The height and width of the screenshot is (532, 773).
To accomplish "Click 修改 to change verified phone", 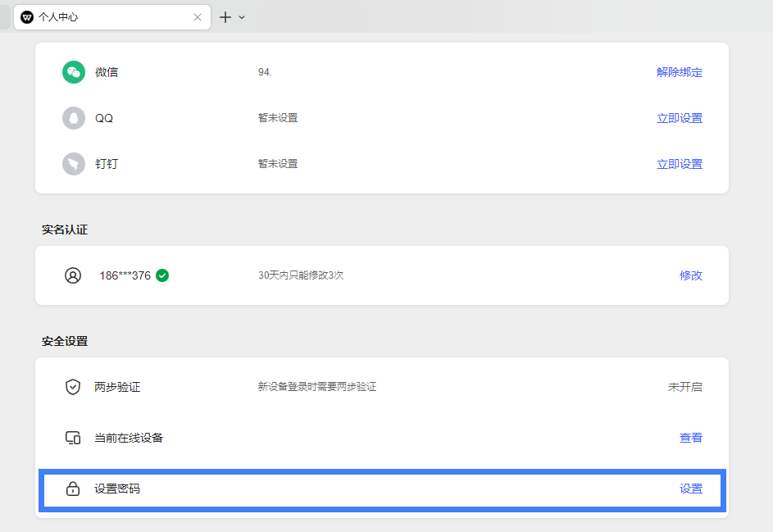I will (691, 275).
